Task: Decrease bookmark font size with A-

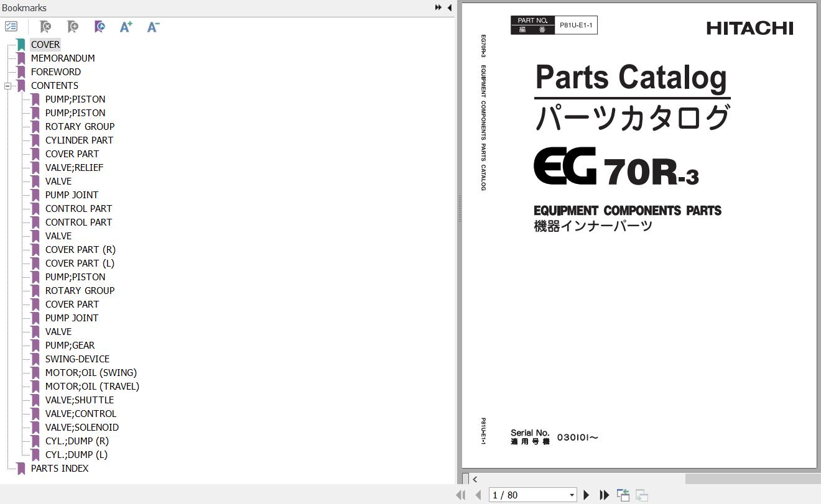Action: click(153, 27)
